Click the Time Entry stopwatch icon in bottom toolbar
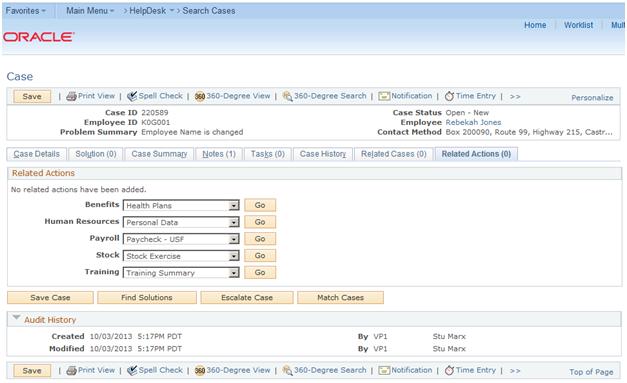 point(449,371)
